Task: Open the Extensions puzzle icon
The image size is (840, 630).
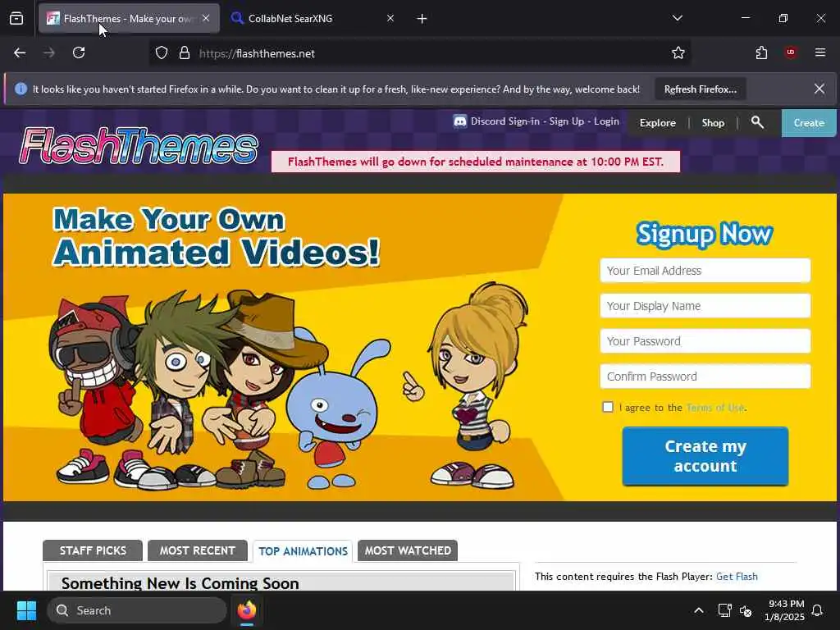Action: click(761, 53)
